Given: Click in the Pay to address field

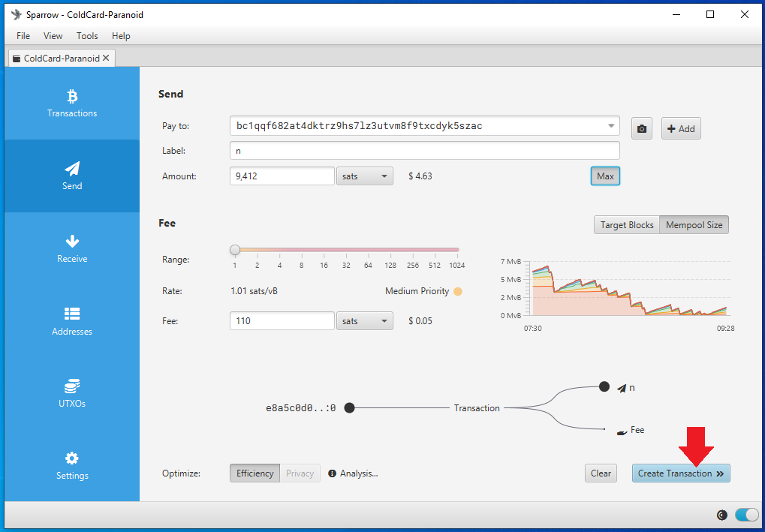Looking at the screenshot, I should 424,126.
